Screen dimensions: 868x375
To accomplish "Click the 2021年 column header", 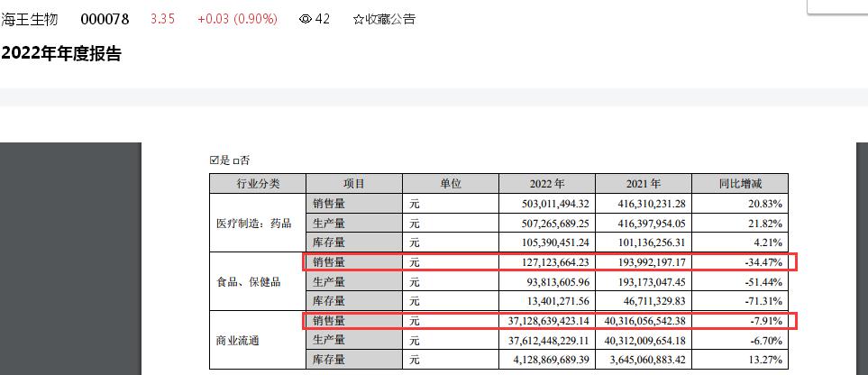I will tap(644, 184).
